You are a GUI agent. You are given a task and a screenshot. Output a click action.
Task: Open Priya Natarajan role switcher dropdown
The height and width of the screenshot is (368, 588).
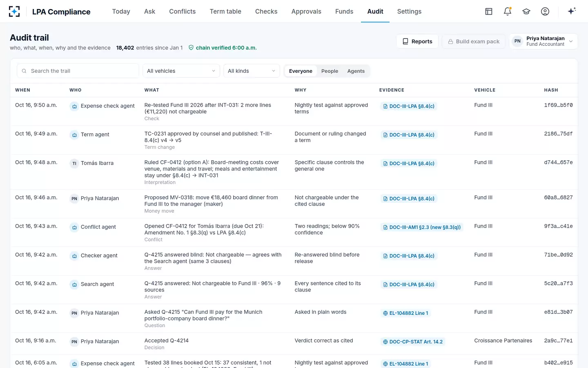(x=543, y=41)
